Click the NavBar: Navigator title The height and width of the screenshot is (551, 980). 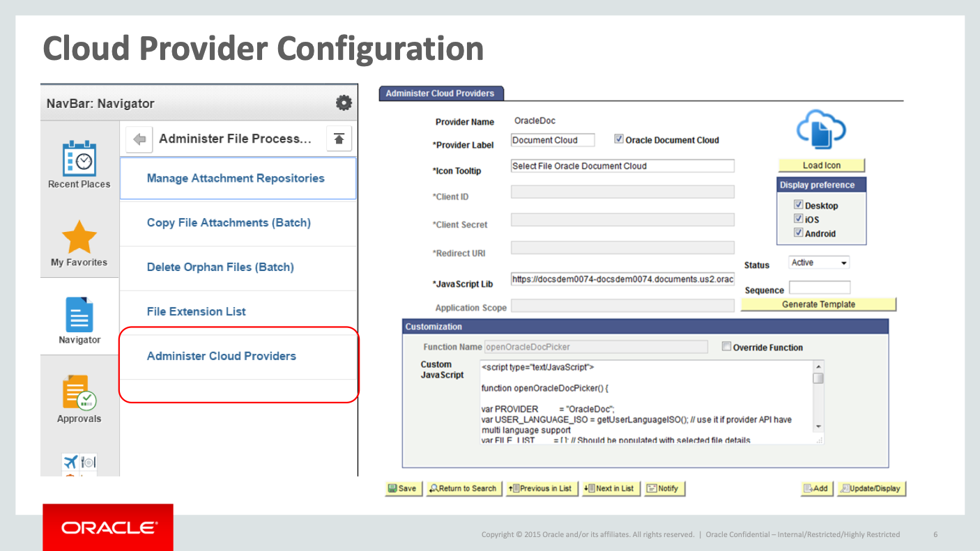pyautogui.click(x=100, y=104)
